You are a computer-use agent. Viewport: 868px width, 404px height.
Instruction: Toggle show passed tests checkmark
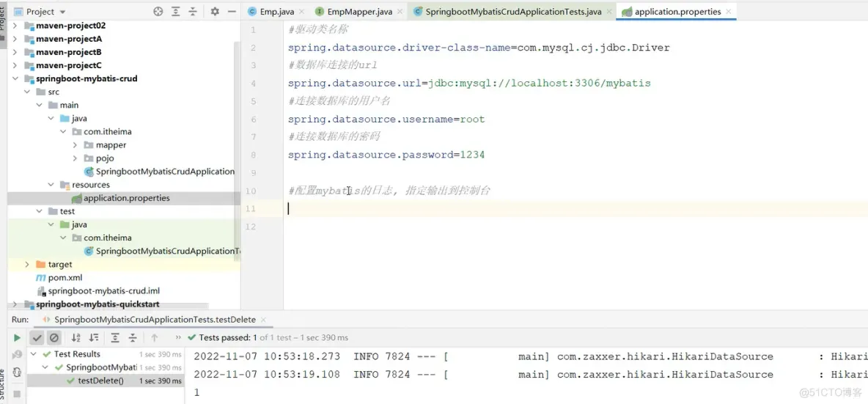tap(37, 337)
